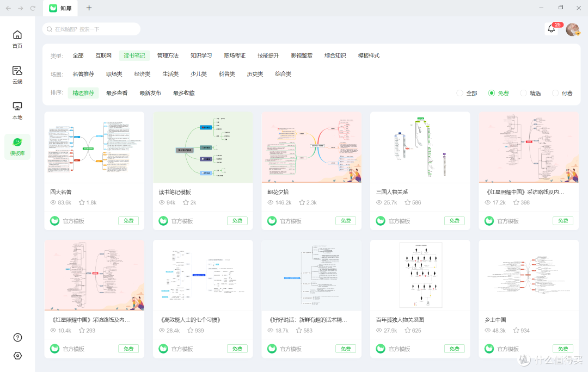This screenshot has width=588, height=372.
Task: Sort by 精选推荐
Action: [83, 93]
